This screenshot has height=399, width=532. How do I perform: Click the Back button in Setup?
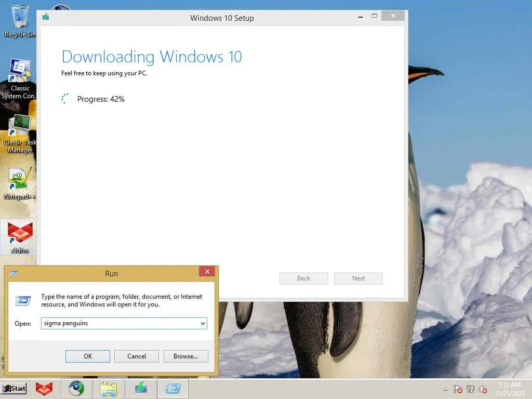click(x=303, y=278)
